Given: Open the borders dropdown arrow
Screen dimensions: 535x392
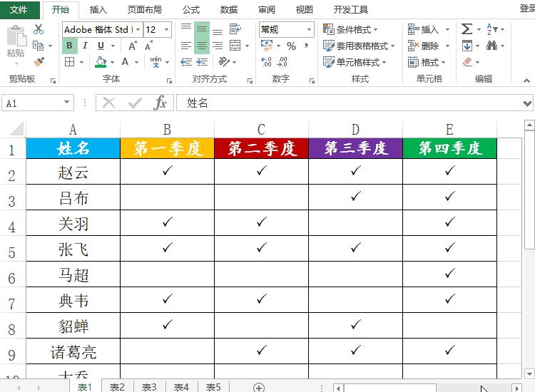Looking at the screenshot, I should (81, 62).
